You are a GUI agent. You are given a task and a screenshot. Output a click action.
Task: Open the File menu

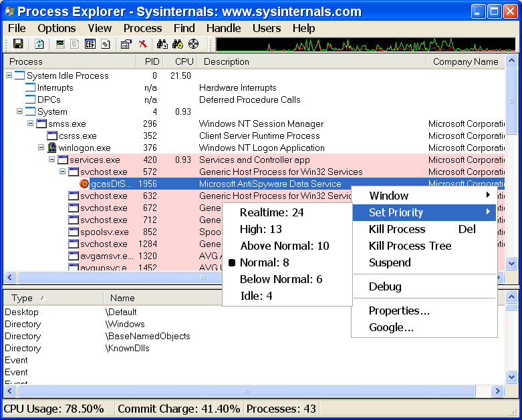pyautogui.click(x=17, y=28)
